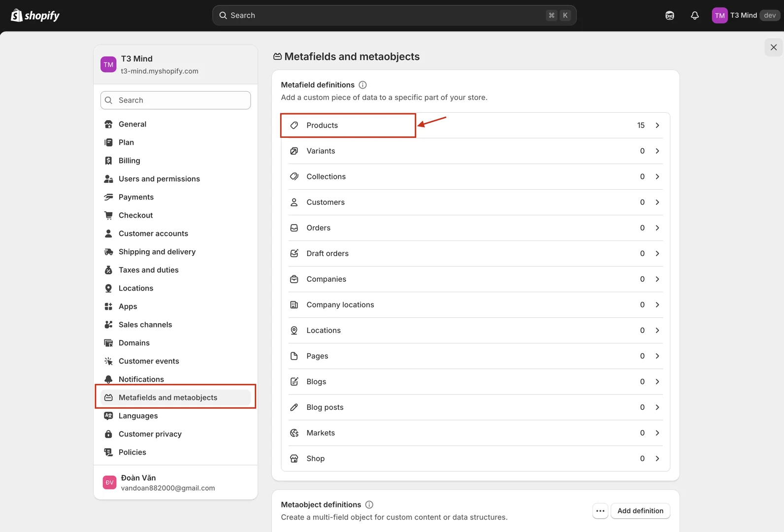Image resolution: width=784 pixels, height=532 pixels.
Task: Expand the Products row chevron
Action: click(657, 125)
